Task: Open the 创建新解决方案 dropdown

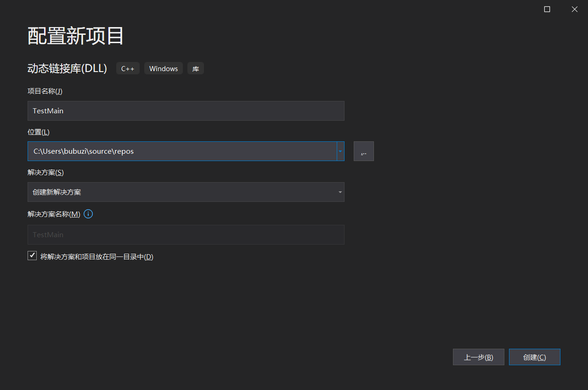Action: tap(186, 192)
